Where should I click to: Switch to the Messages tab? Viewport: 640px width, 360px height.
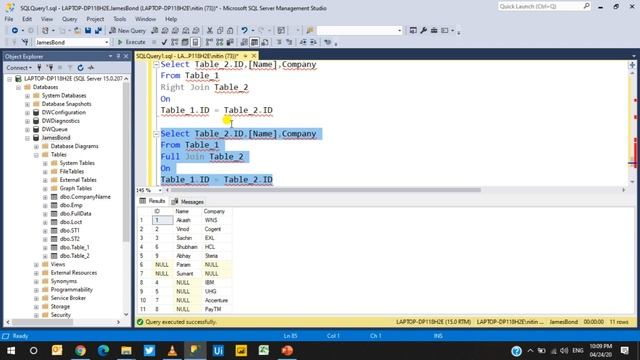pyautogui.click(x=187, y=202)
